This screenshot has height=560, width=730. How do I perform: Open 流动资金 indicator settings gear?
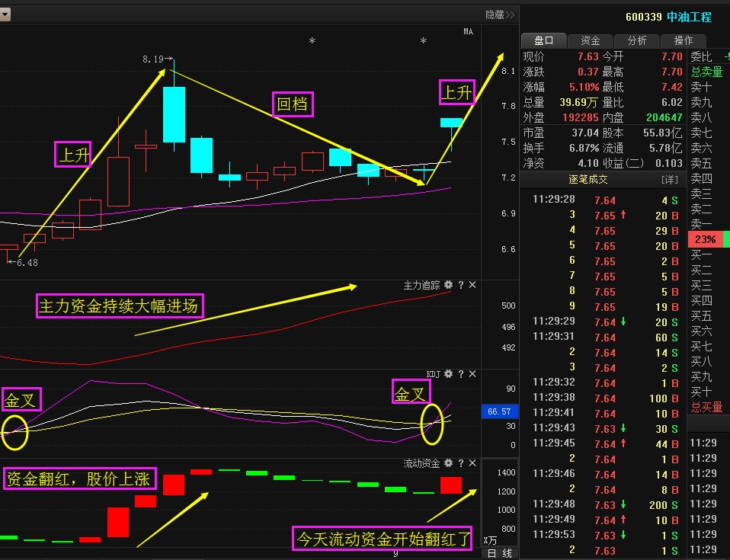[x=448, y=463]
